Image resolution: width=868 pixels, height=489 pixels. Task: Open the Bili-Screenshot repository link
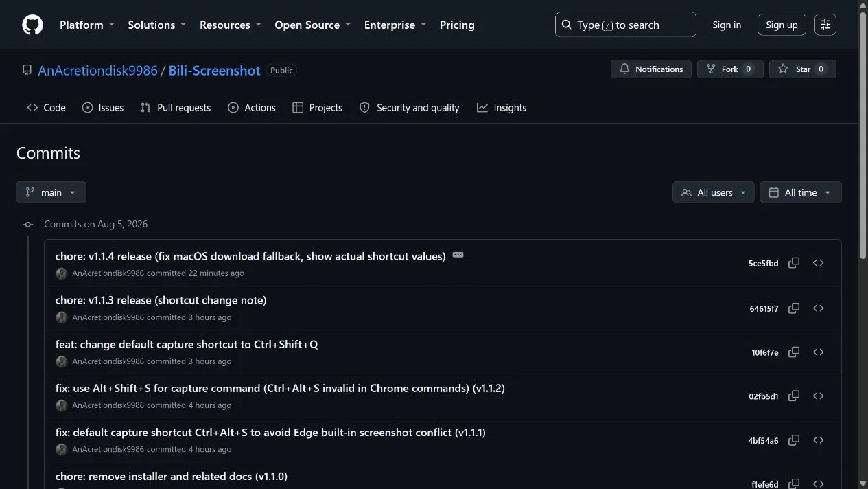pyautogui.click(x=215, y=70)
